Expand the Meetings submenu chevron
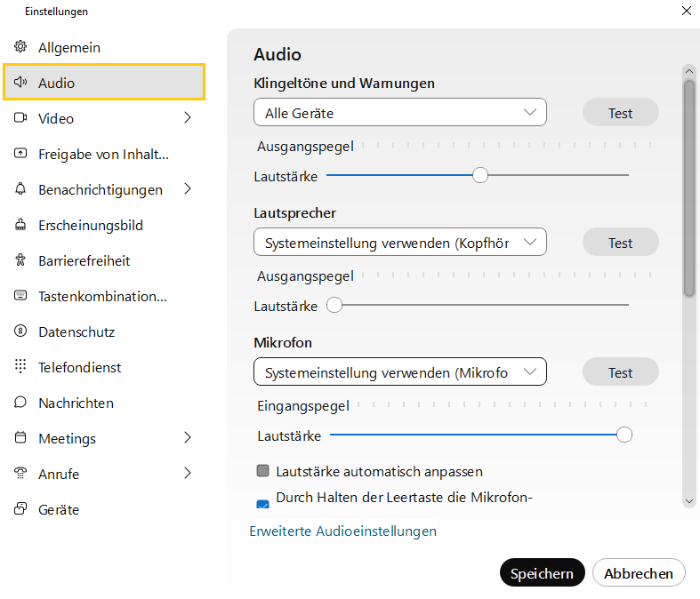The image size is (700, 599). [187, 438]
